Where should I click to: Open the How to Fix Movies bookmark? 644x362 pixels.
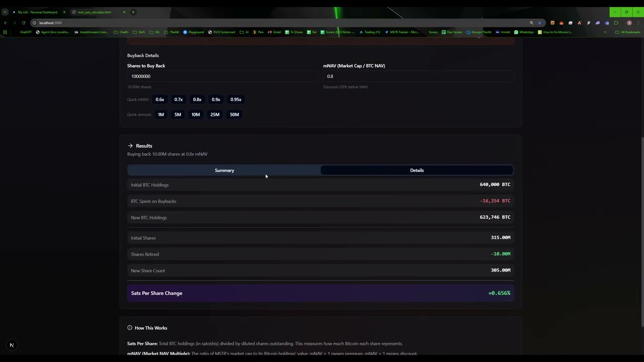(554, 32)
